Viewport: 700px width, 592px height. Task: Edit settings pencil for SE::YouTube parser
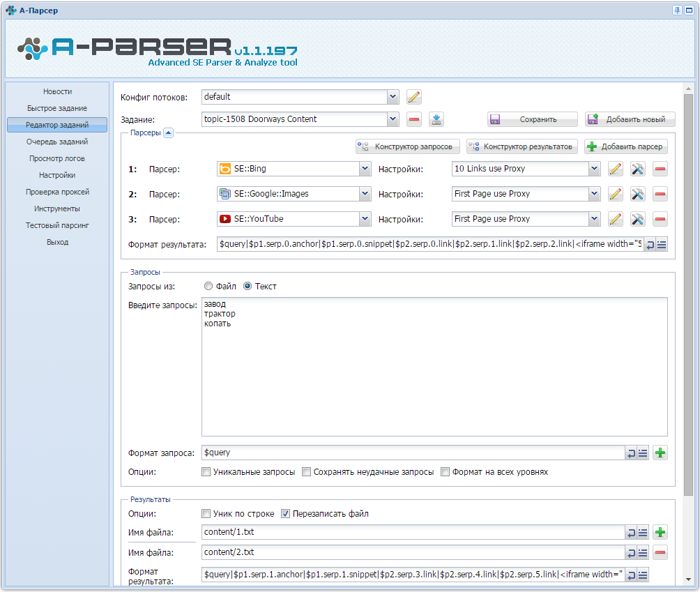point(615,219)
